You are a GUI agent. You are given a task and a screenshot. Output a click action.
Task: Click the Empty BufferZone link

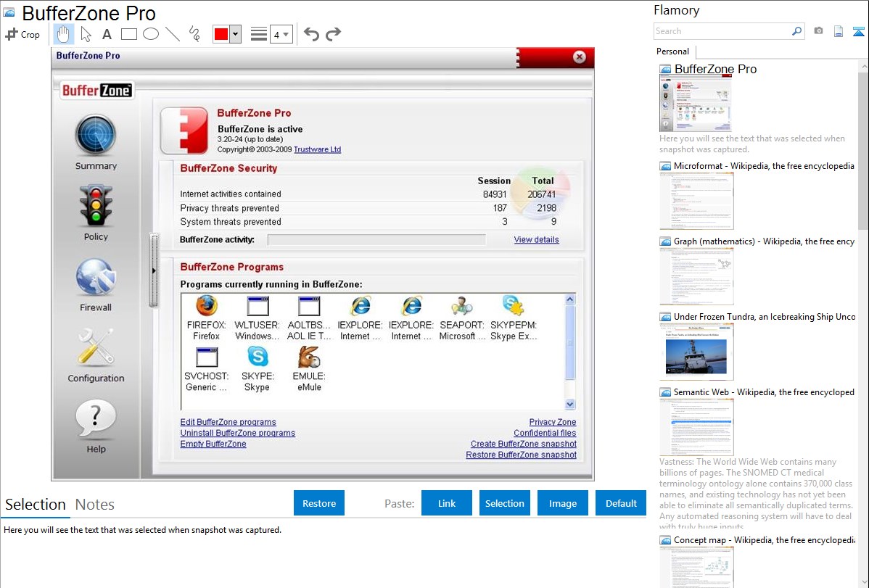click(x=213, y=444)
